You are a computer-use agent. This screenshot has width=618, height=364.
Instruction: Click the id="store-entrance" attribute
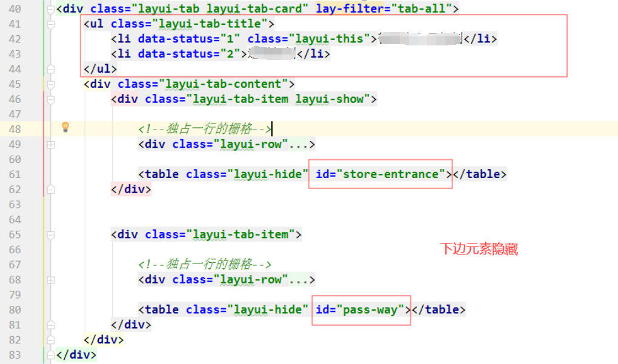point(380,174)
